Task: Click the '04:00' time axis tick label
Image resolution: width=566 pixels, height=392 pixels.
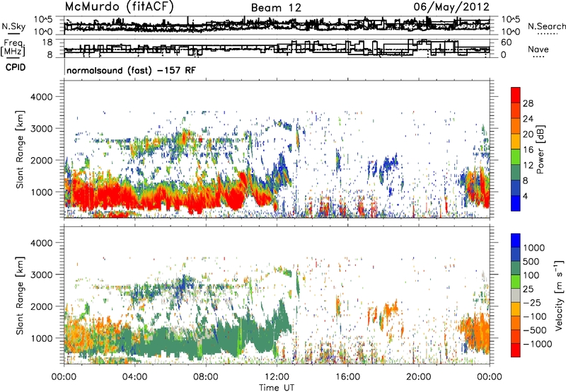Action: pyautogui.click(x=135, y=377)
